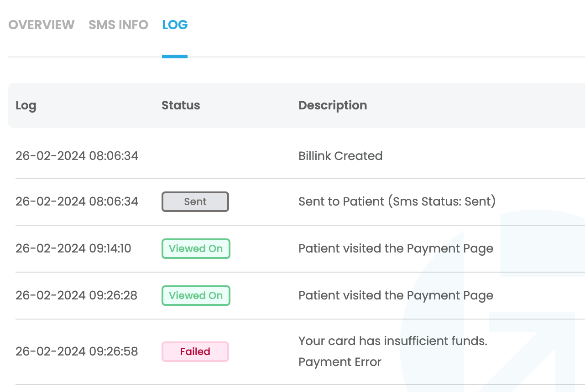Click the 09:26:58 failed entry timestamp

77,351
